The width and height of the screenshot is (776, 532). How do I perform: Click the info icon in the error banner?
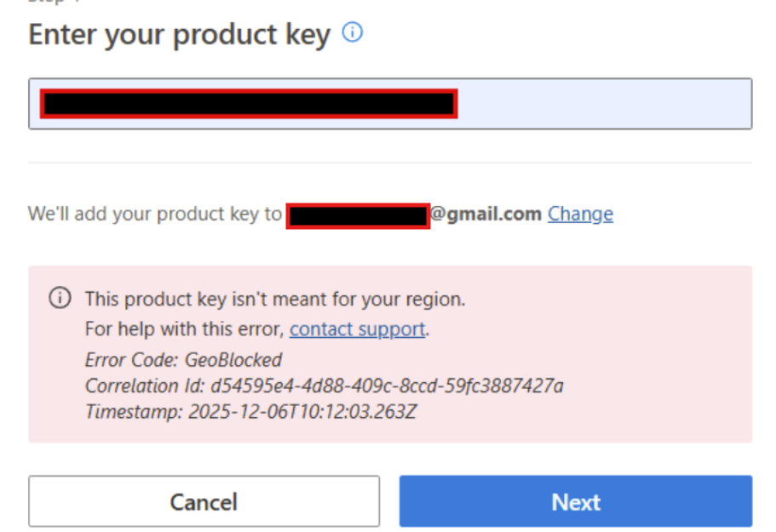coord(59,299)
